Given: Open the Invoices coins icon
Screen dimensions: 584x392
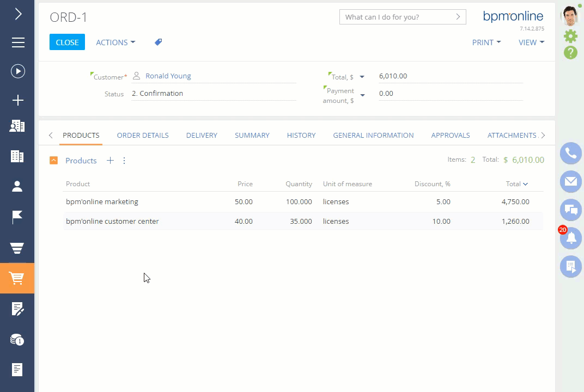Looking at the screenshot, I should pyautogui.click(x=17, y=340).
